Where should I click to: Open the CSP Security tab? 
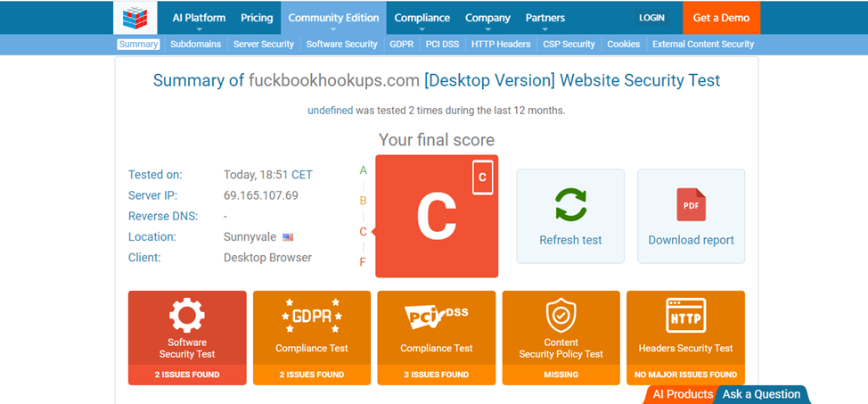point(569,45)
